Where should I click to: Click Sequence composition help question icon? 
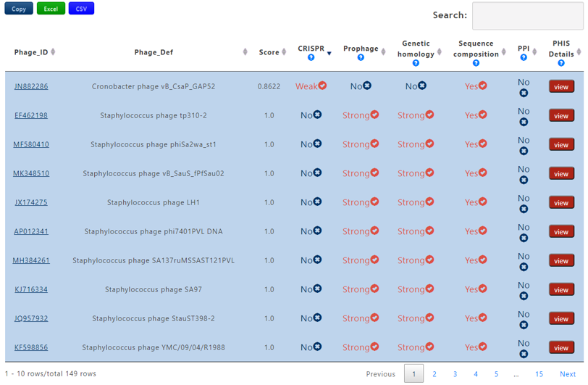[x=476, y=63]
